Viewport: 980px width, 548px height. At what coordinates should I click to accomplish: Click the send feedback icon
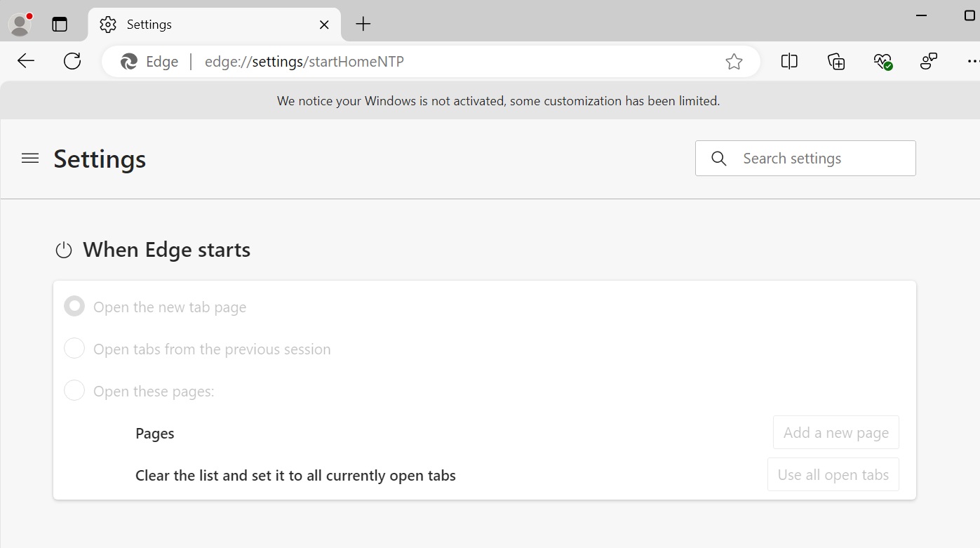point(928,61)
